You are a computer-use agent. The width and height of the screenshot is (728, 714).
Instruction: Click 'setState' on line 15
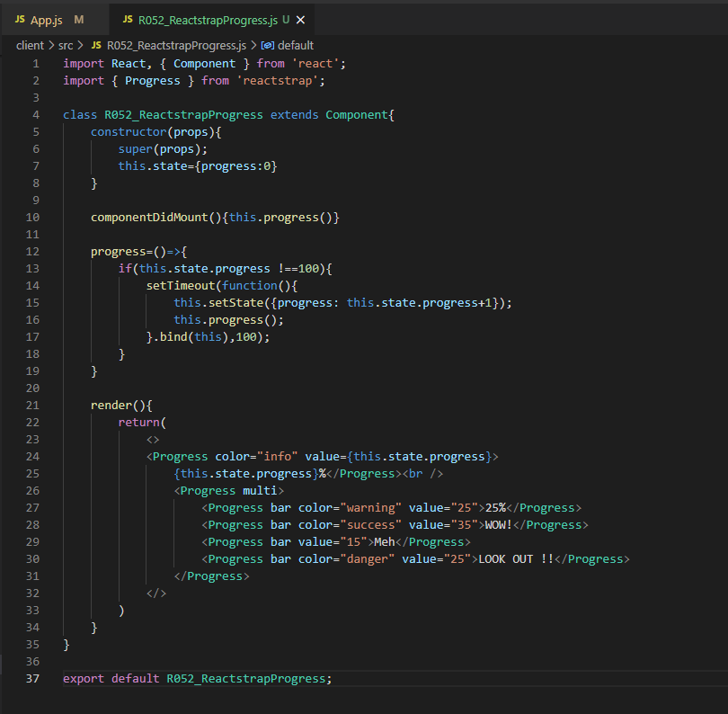coord(235,303)
